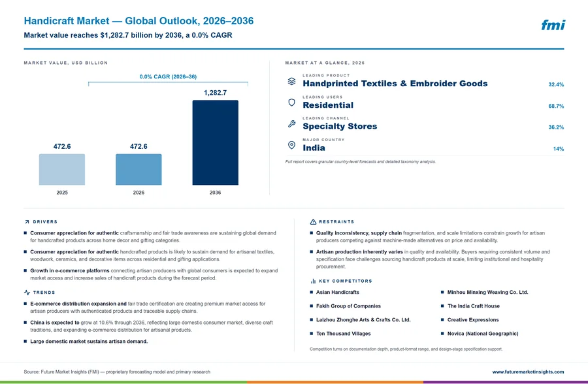The image size is (588, 384).
Task: Click the 1,282.7 value above the 2036 bar
Action: coord(215,93)
